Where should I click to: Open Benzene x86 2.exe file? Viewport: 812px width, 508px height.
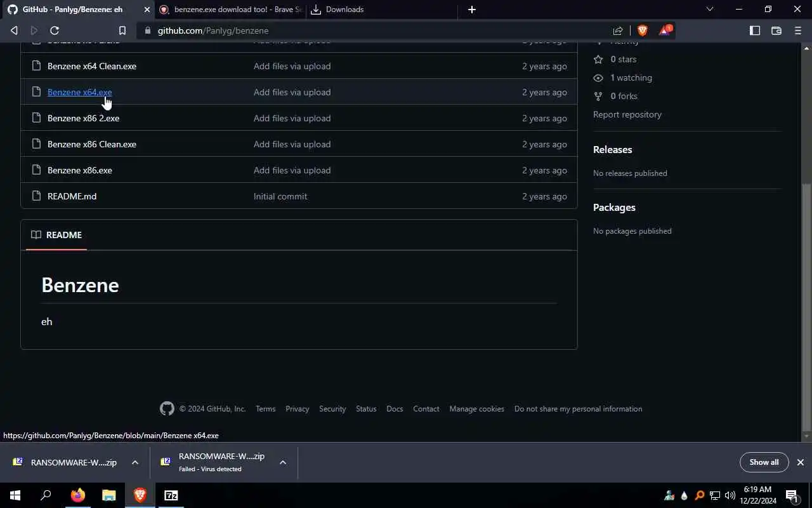point(83,118)
